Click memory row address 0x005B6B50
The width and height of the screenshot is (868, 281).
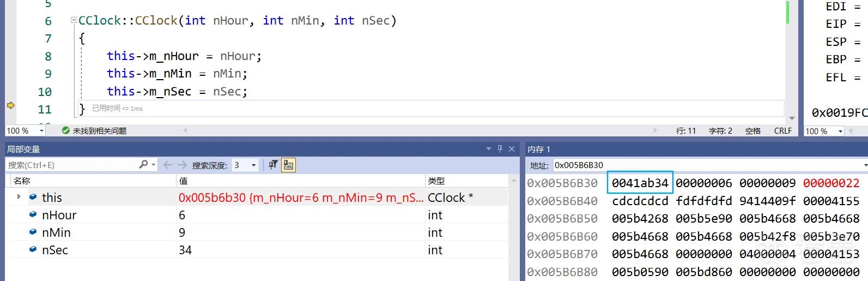562,219
